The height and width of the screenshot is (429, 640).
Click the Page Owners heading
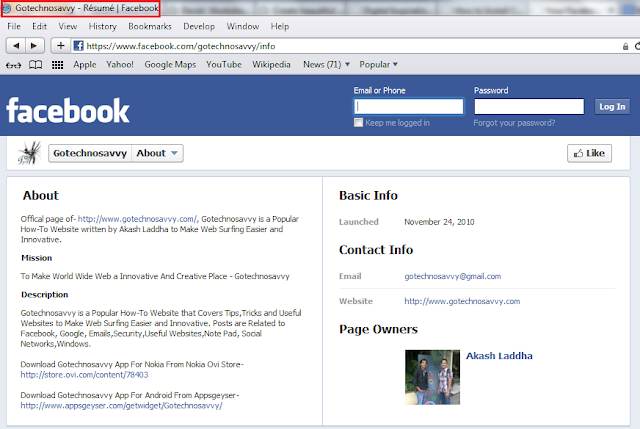point(378,329)
